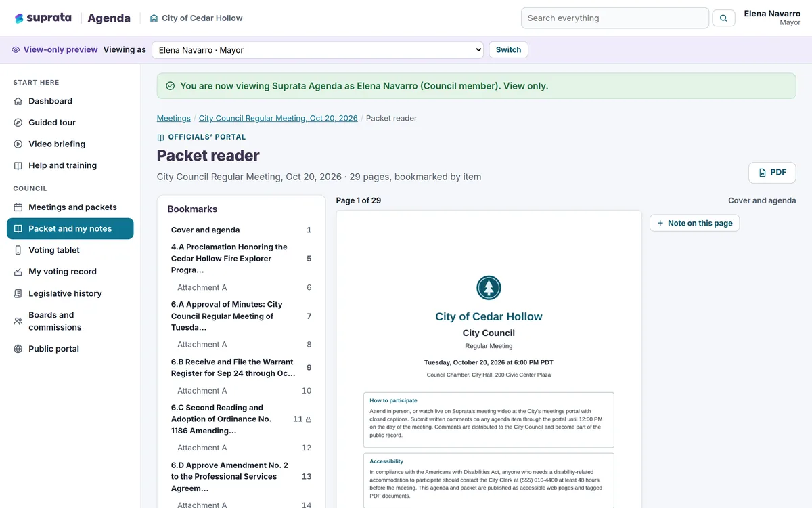Image resolution: width=812 pixels, height=508 pixels.
Task: Click the Legislative history document icon
Action: [18, 294]
